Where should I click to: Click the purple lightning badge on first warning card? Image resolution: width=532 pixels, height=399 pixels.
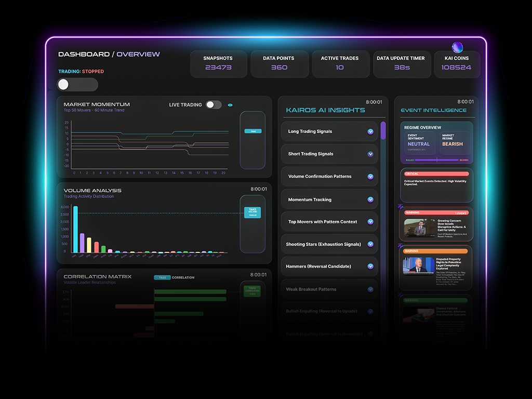click(400, 207)
